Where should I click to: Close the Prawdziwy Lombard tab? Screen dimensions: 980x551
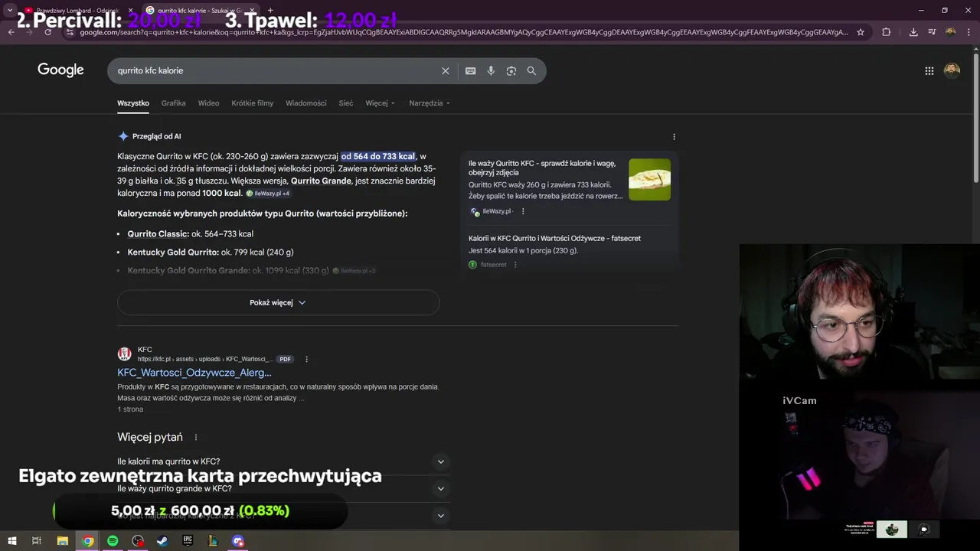130,11
